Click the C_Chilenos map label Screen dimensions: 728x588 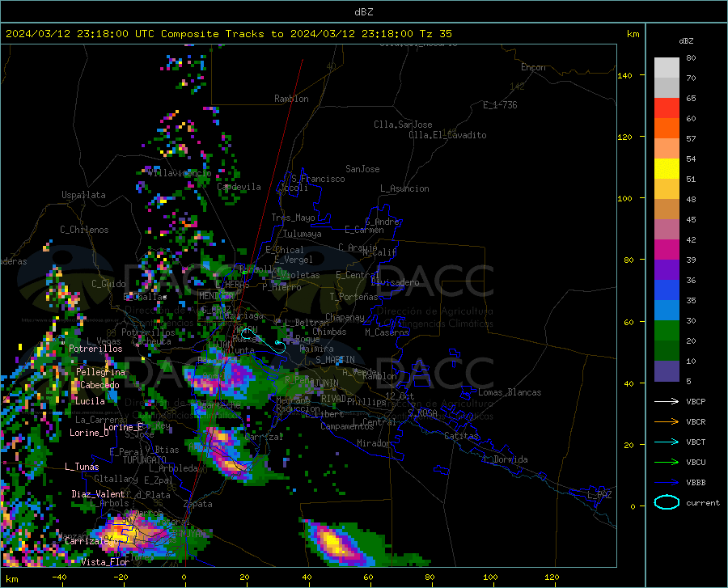(x=84, y=230)
